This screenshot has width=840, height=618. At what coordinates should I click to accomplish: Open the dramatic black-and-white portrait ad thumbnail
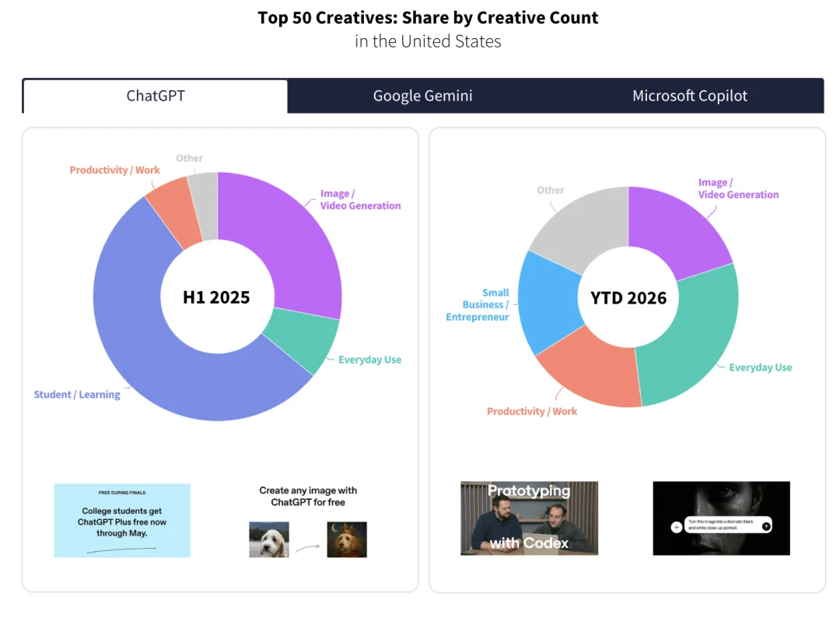click(721, 518)
